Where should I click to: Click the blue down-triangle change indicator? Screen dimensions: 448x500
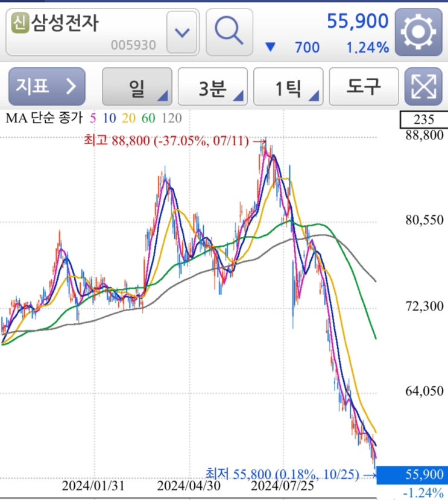270,47
